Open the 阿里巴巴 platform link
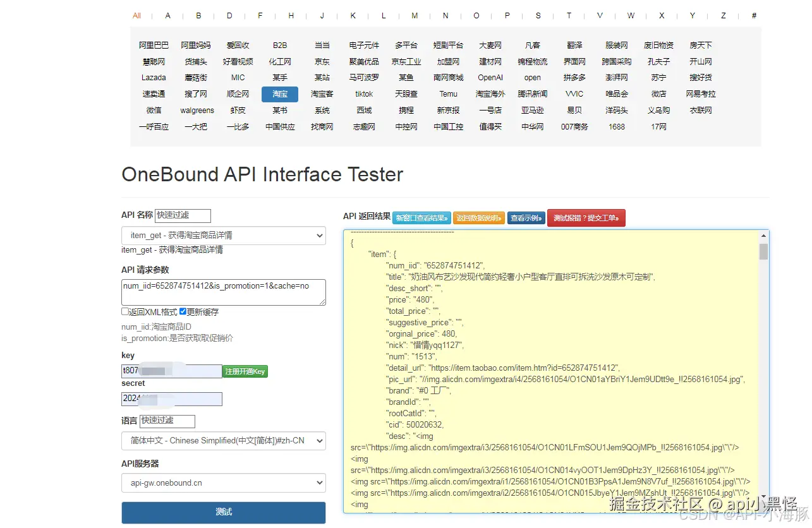 click(154, 45)
